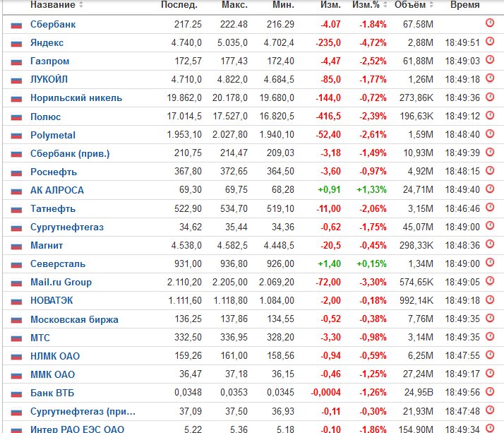Click the clock icon in Татнефть row
Viewport: 504px width, 433px height.
click(490, 207)
